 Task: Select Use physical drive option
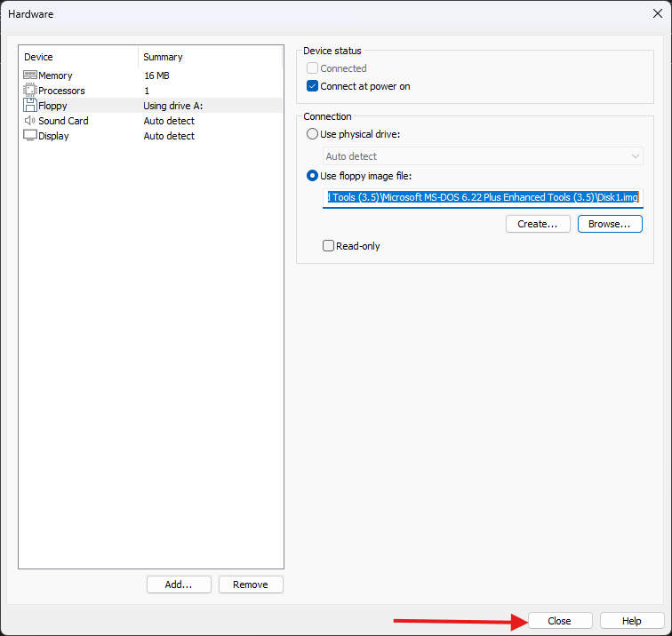(x=312, y=133)
